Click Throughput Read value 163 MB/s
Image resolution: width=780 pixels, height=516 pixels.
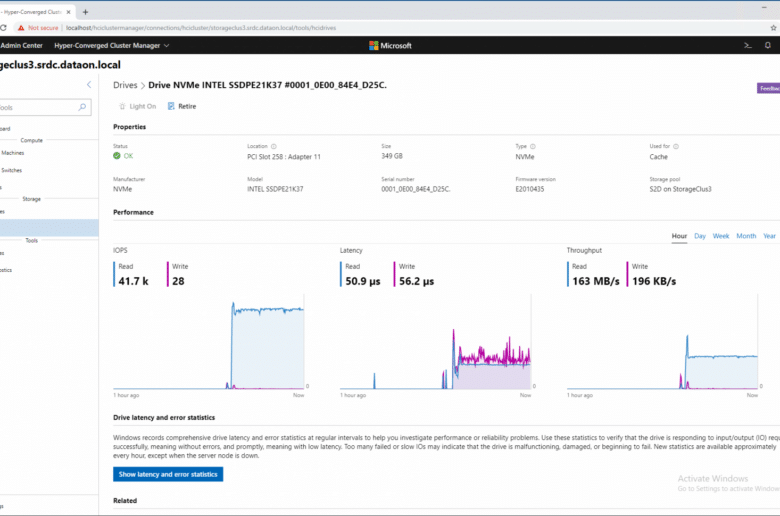click(595, 281)
